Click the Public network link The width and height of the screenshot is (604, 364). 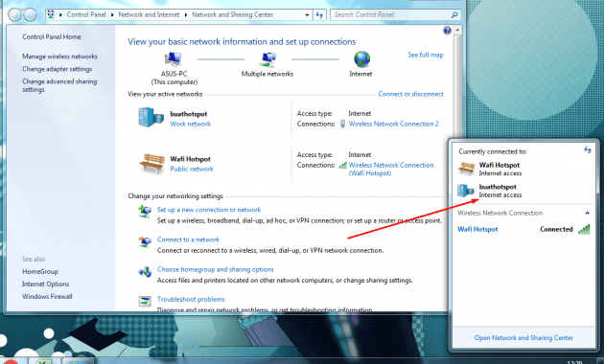[192, 169]
